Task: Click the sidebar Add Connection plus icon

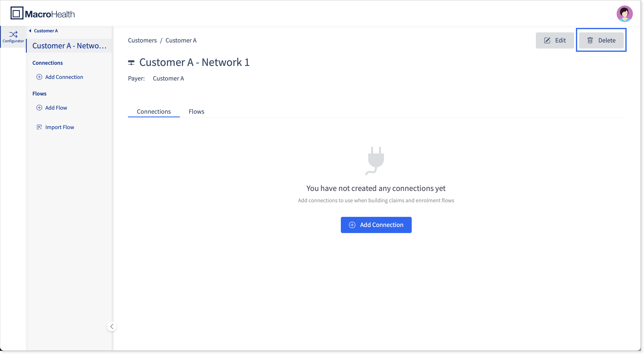Action: (39, 77)
